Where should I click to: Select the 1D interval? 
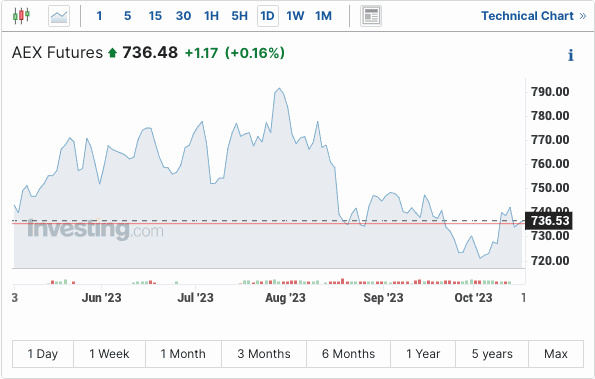(268, 16)
